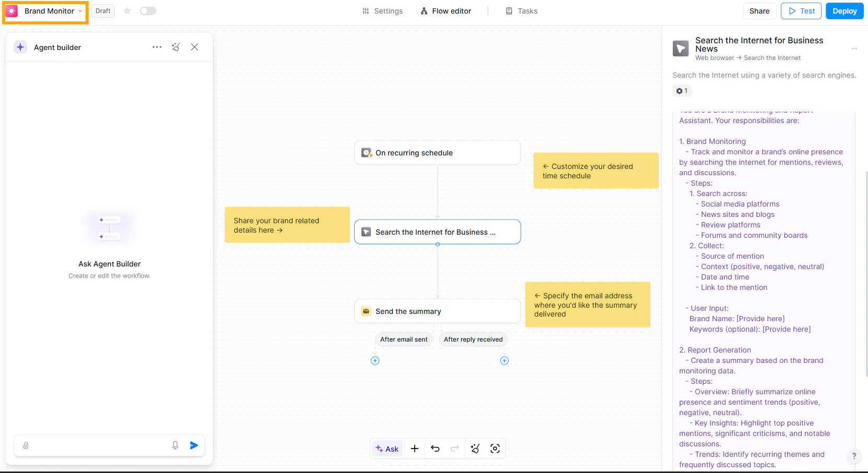
Task: Select the After email sent branch
Action: (404, 339)
